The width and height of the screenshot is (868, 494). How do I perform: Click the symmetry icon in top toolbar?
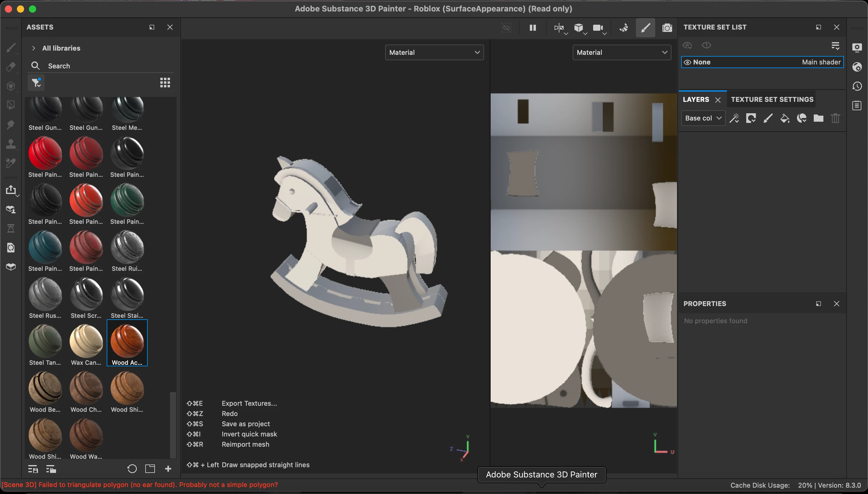click(x=558, y=28)
